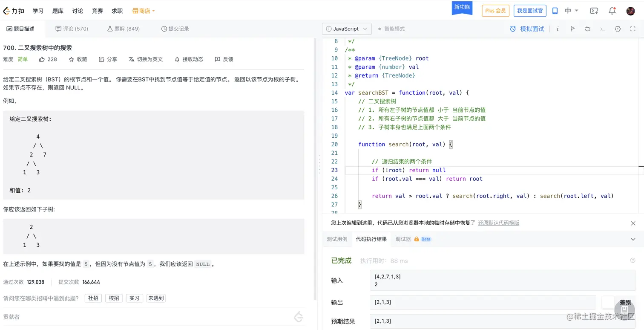
Task: Open the 提交记录 submissions tab
Action: [175, 29]
